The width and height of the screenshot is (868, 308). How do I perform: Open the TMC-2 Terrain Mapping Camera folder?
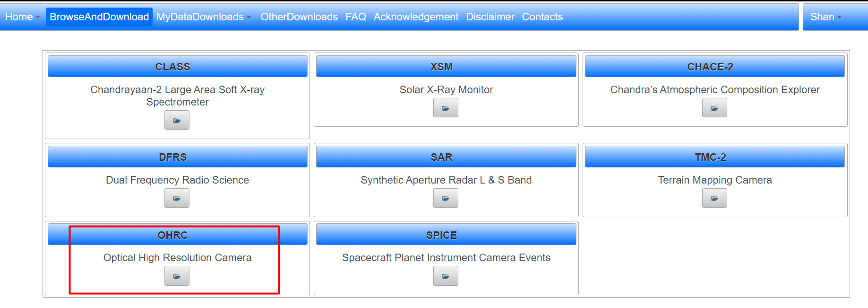714,198
